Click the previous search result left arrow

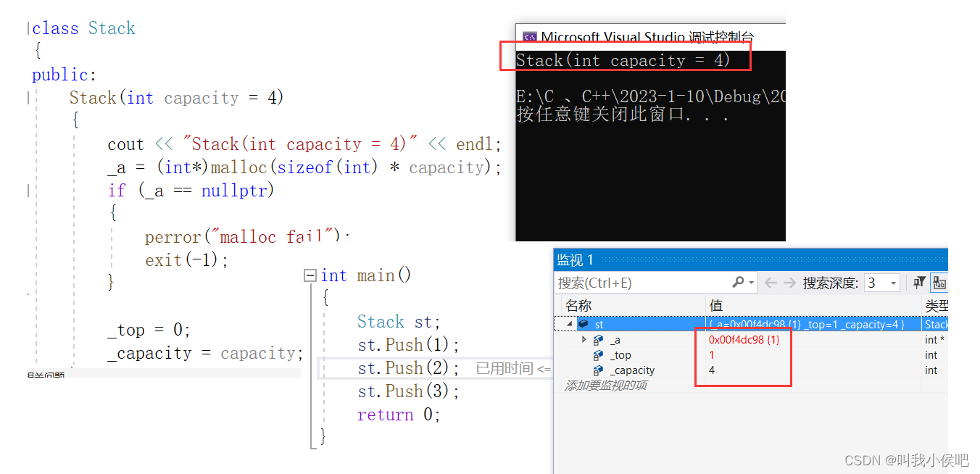click(x=771, y=283)
